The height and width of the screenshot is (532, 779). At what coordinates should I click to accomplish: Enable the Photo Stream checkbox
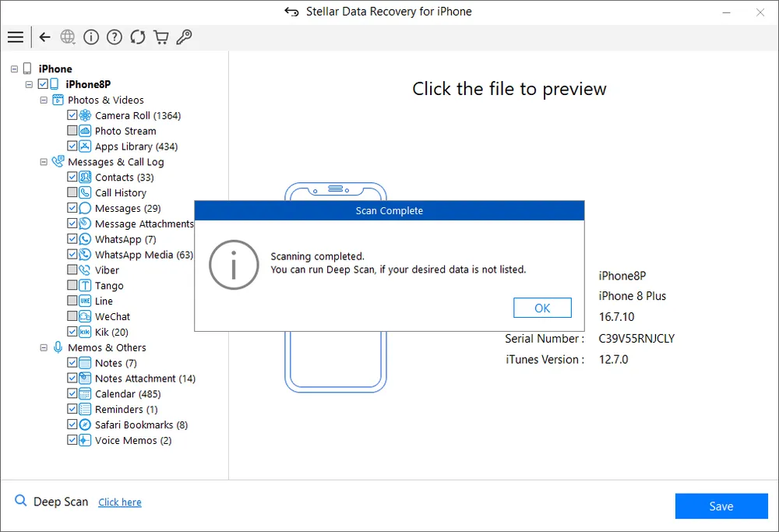(x=72, y=131)
